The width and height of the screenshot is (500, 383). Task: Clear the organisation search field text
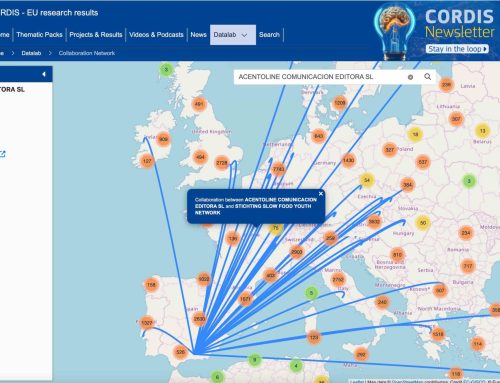point(410,77)
